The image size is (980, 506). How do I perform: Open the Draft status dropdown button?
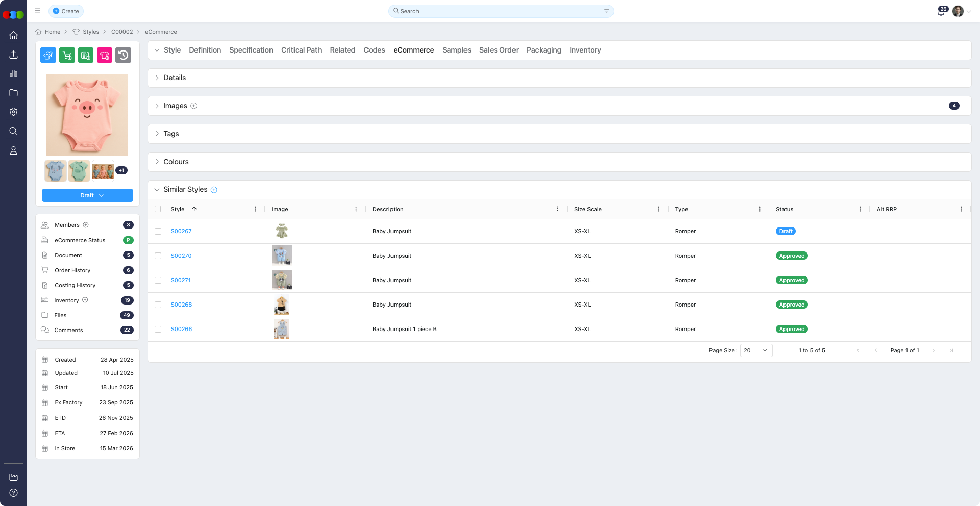click(x=87, y=195)
